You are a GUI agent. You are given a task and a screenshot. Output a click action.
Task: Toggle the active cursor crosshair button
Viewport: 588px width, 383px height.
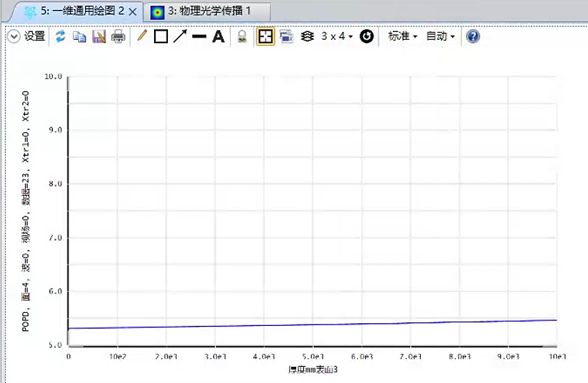tap(265, 36)
